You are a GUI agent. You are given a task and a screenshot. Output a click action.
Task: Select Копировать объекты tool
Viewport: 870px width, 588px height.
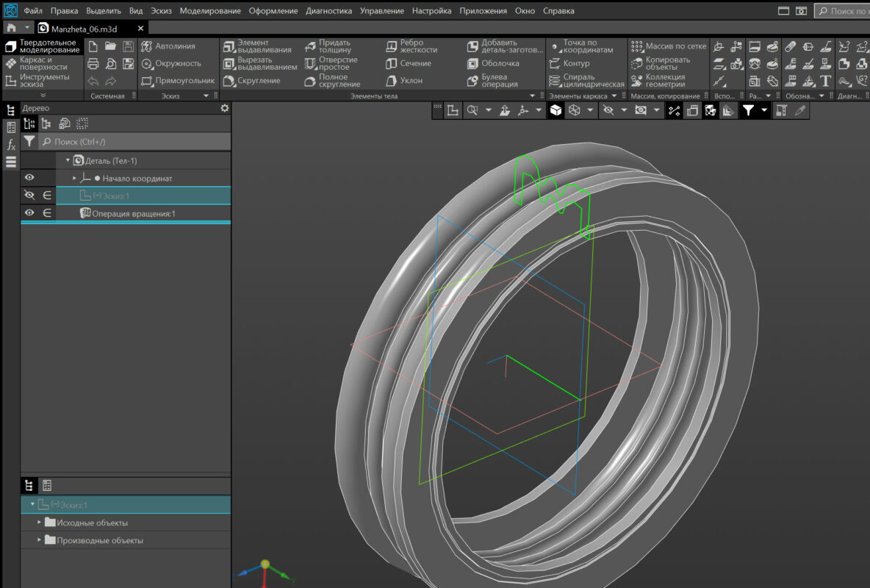click(661, 63)
